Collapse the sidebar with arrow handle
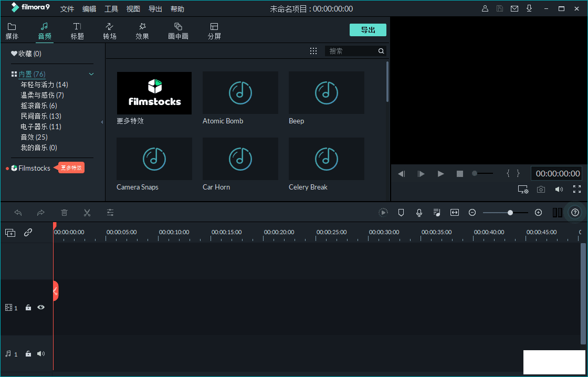588x377 pixels. (102, 122)
